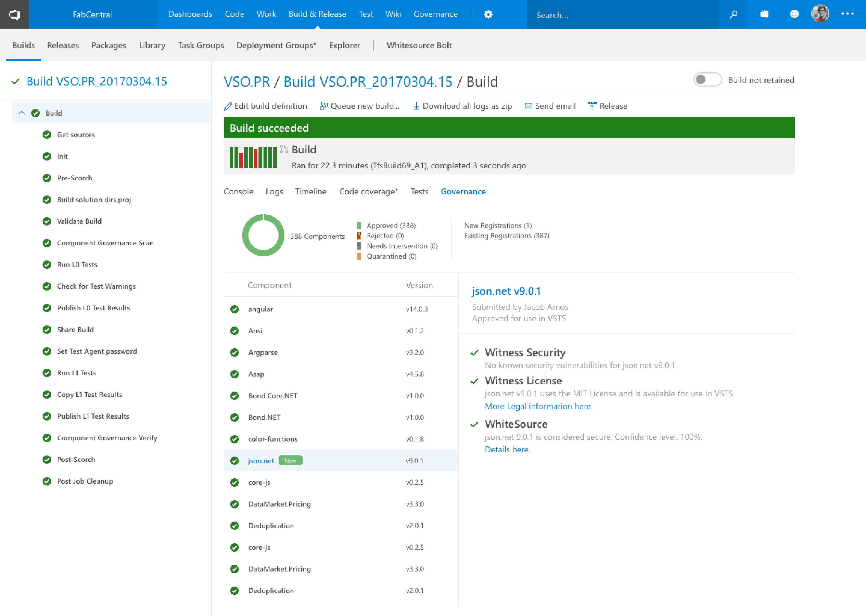Click the Component Governance Scan status icon
This screenshot has height=616, width=866.
point(47,243)
